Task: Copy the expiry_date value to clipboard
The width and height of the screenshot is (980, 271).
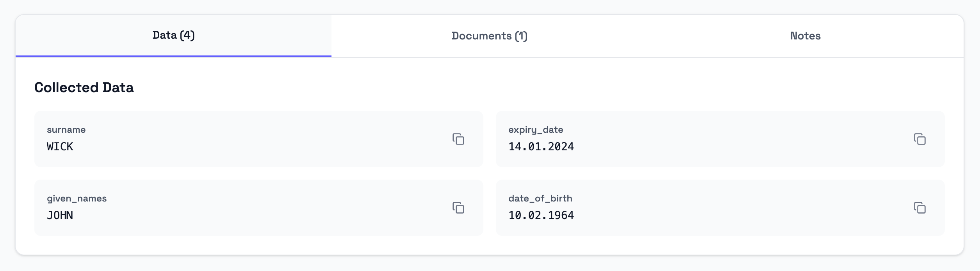Action: pos(920,139)
